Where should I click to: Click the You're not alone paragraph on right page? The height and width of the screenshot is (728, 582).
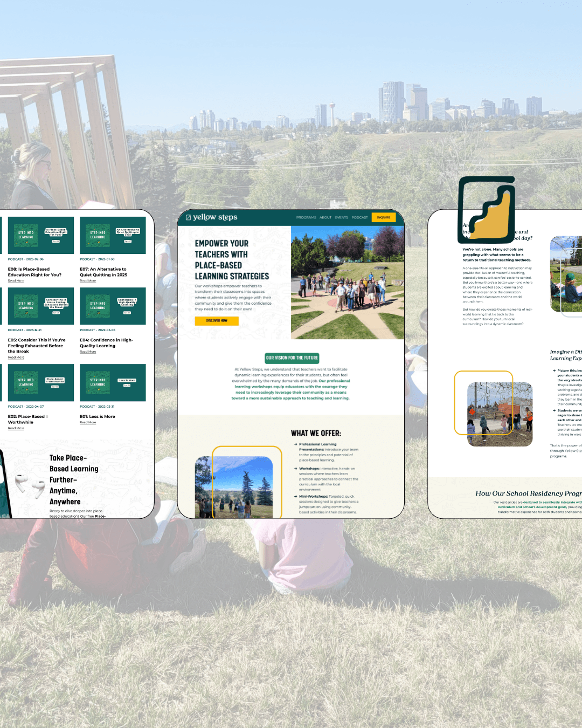click(497, 255)
